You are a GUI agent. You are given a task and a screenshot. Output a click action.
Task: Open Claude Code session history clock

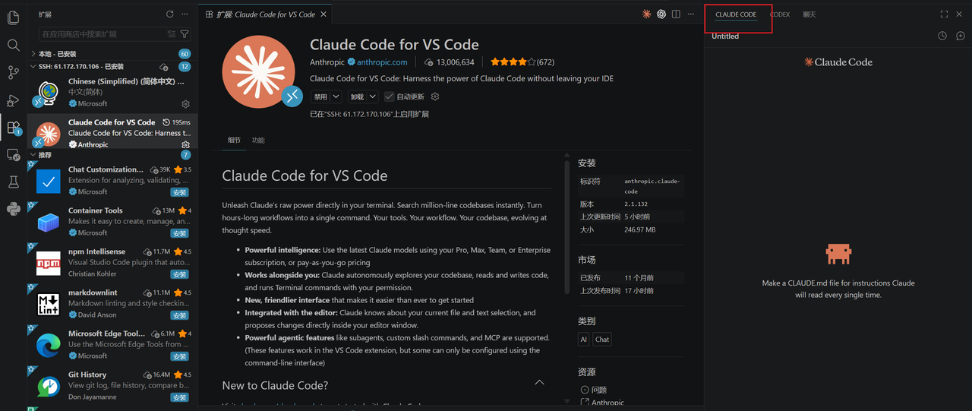[942, 36]
